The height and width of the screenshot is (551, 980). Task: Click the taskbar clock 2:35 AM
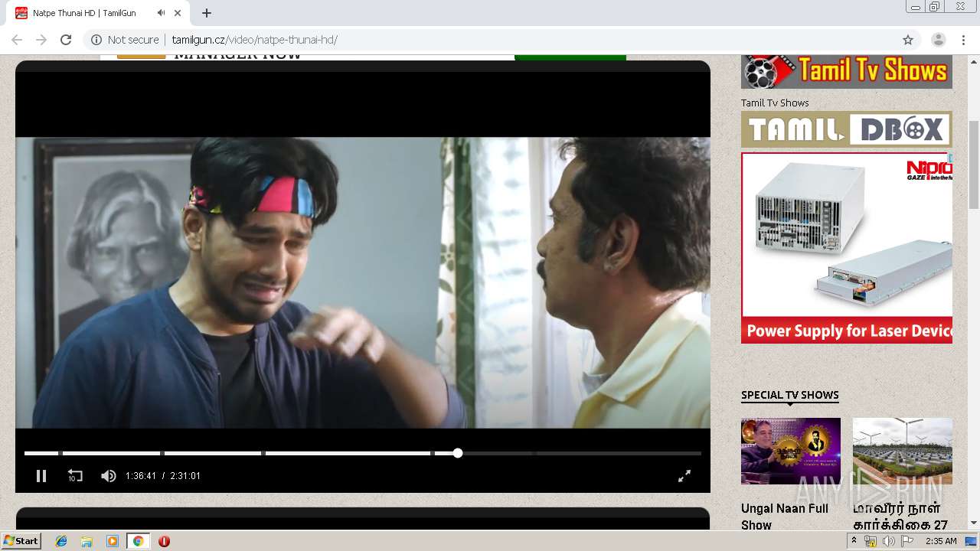click(x=941, y=541)
